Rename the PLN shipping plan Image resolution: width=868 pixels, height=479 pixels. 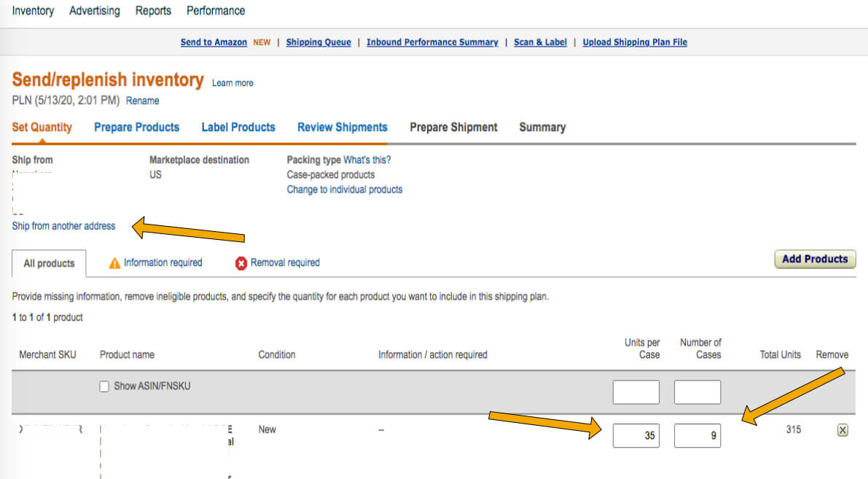(x=143, y=101)
